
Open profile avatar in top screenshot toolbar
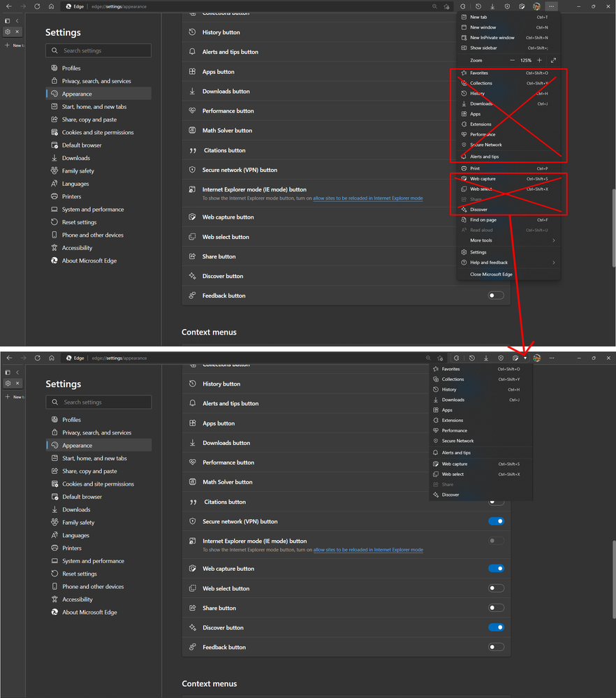click(537, 6)
